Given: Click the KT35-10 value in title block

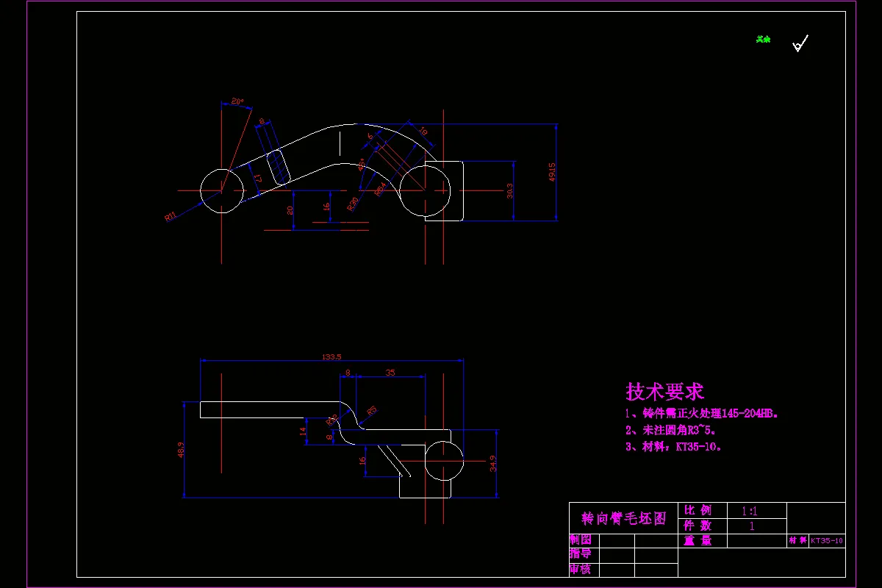Looking at the screenshot, I should point(827,541).
